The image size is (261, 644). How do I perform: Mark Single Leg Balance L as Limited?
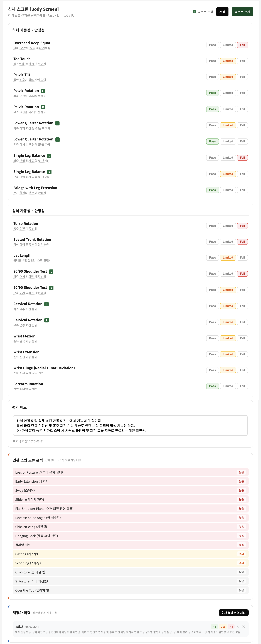pyautogui.click(x=227, y=158)
